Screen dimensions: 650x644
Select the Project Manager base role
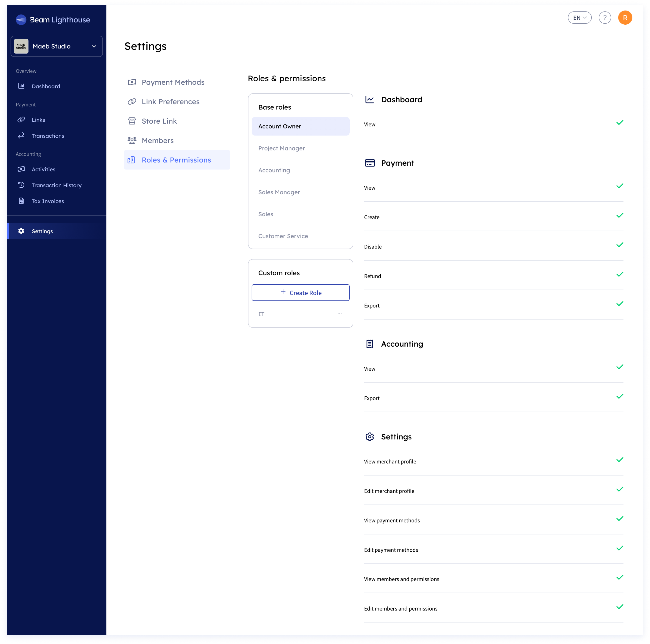coord(300,148)
